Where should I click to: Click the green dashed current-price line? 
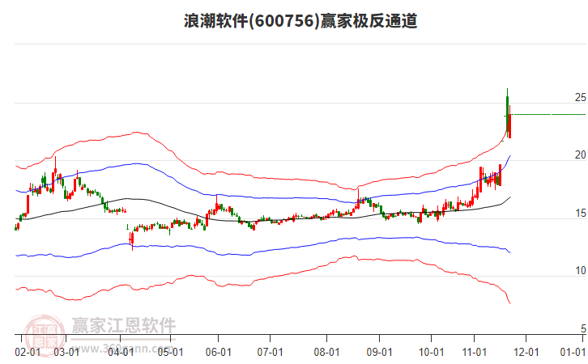pyautogui.click(x=548, y=115)
